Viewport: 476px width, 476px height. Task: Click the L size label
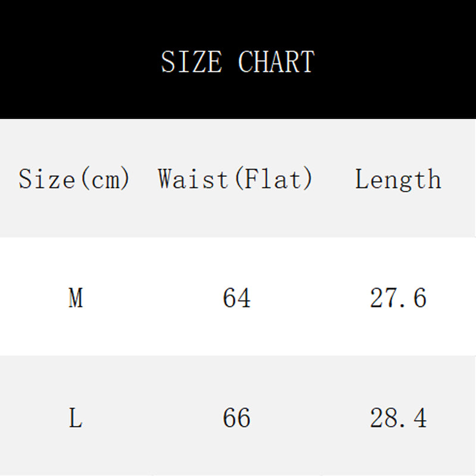[76, 418]
